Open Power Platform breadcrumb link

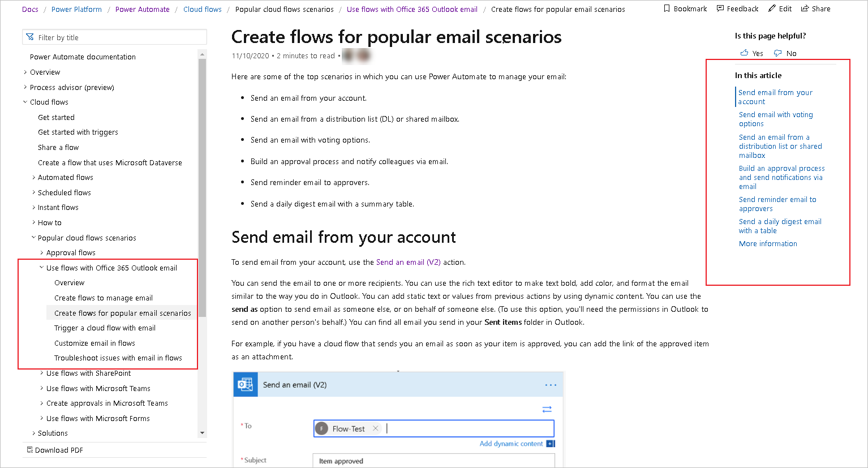(x=76, y=9)
